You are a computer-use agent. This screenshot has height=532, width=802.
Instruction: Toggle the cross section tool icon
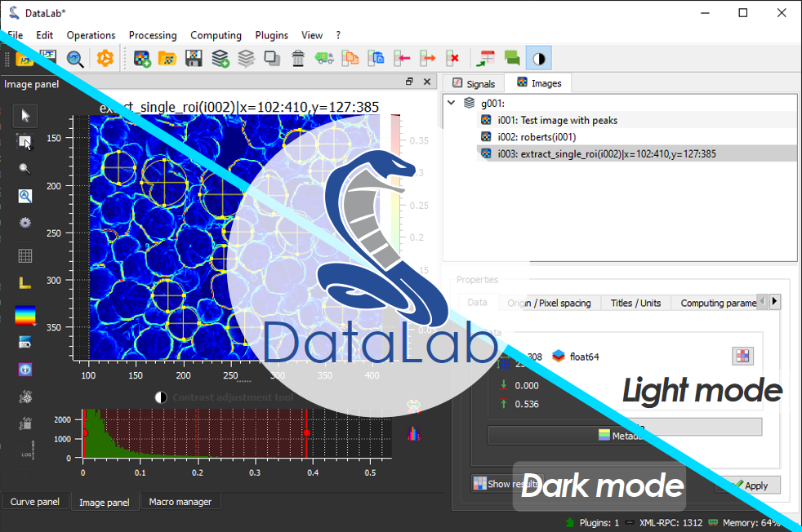pyautogui.click(x=25, y=397)
